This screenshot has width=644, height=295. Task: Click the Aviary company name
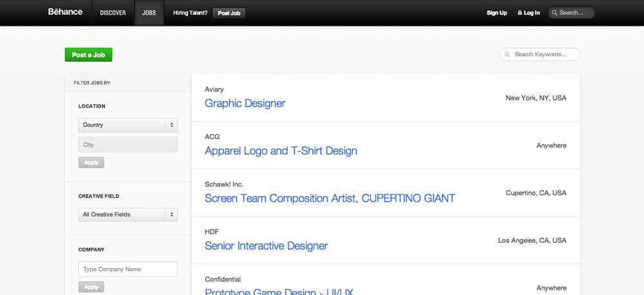pyautogui.click(x=214, y=90)
